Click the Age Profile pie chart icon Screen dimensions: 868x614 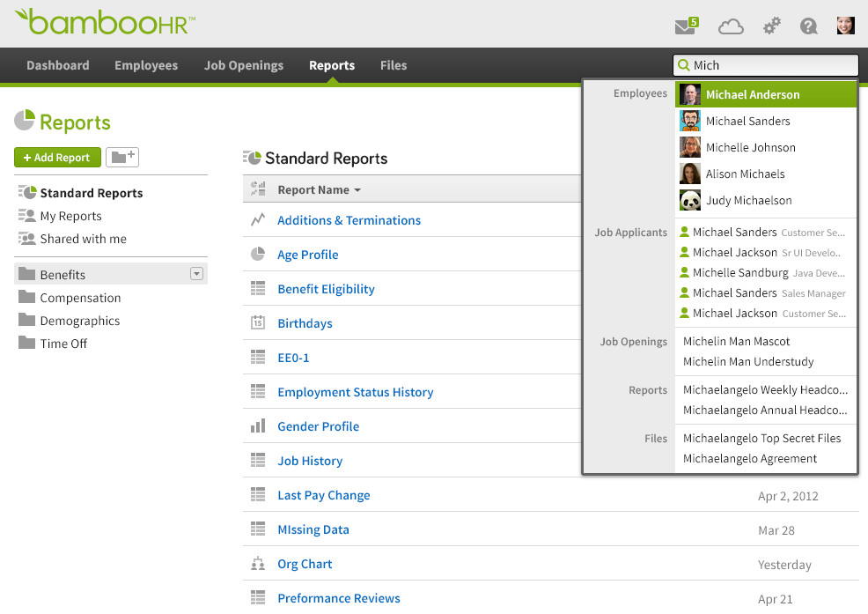[258, 255]
